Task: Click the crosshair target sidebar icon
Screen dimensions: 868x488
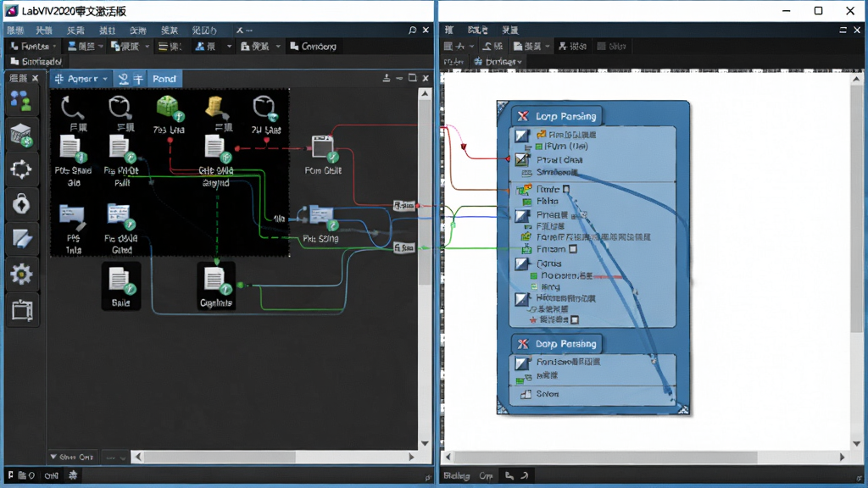Action: coord(21,169)
